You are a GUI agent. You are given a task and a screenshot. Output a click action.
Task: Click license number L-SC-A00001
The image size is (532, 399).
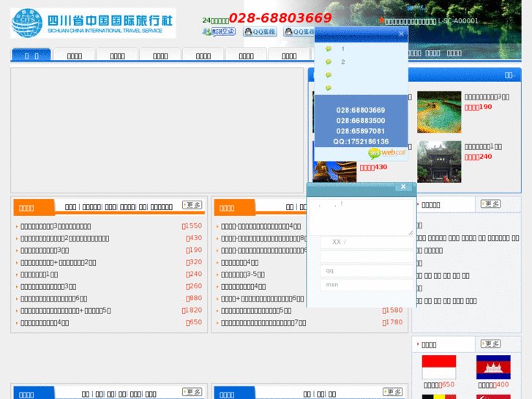(x=458, y=20)
